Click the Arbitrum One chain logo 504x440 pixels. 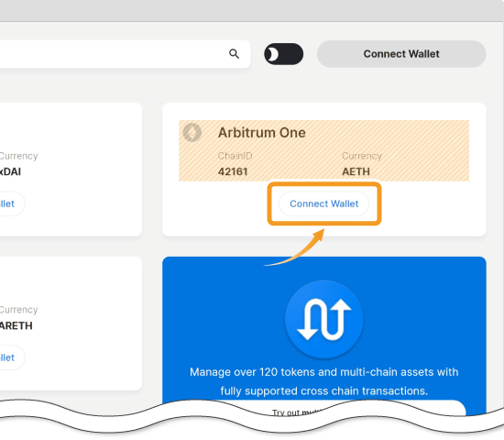[x=192, y=133]
